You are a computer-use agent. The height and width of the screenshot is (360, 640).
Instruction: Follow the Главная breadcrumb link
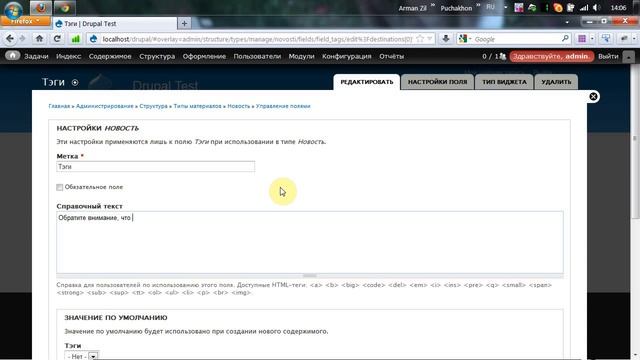pyautogui.click(x=59, y=106)
